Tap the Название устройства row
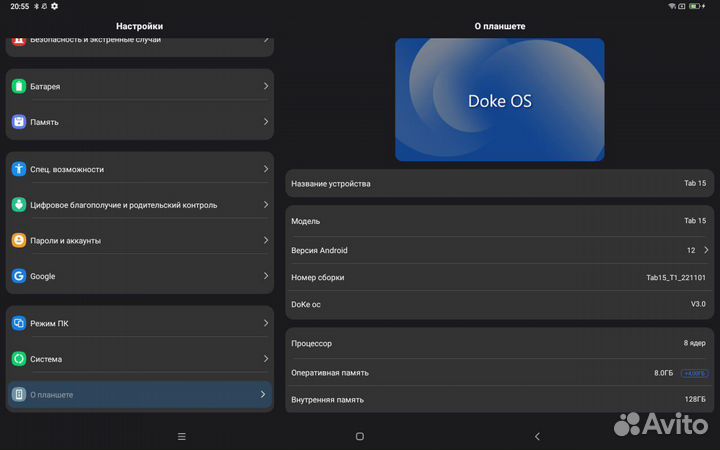Screen dimensions: 720x450 [x=499, y=184]
